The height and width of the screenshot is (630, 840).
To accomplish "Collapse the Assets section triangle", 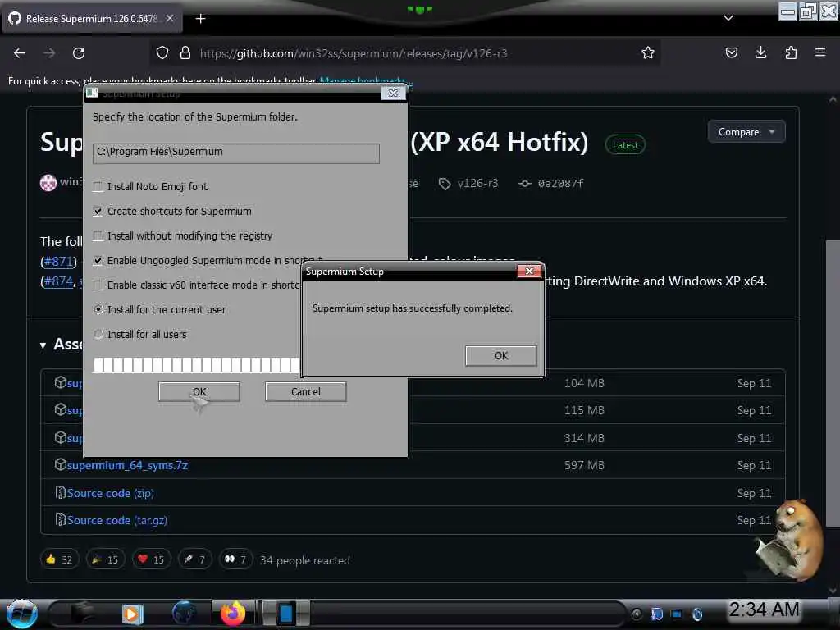I will coord(43,345).
